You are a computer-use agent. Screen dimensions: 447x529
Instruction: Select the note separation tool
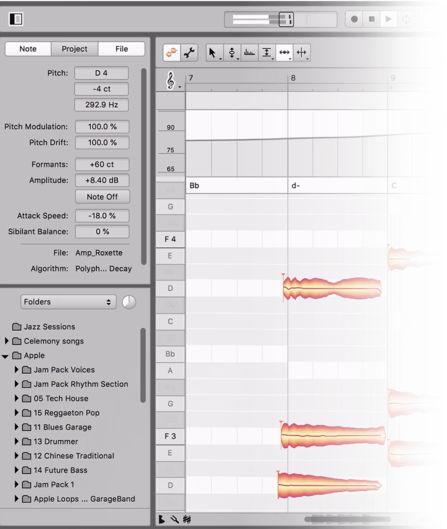[302, 53]
